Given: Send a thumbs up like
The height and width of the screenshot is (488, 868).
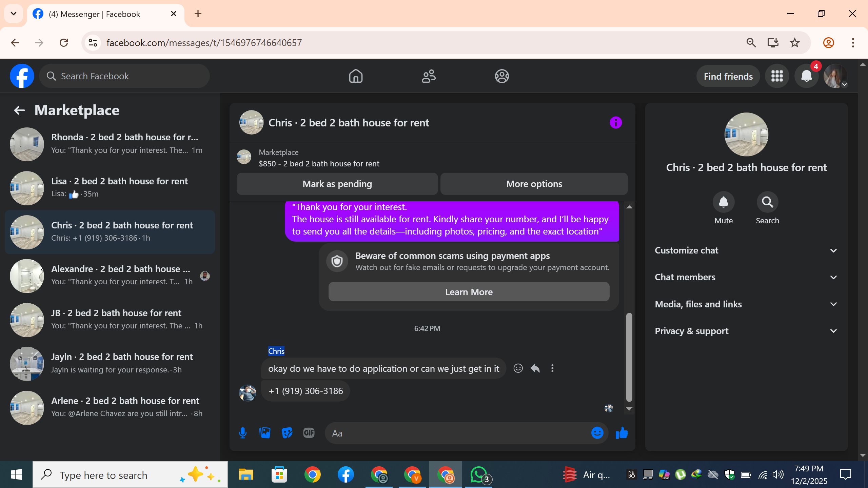Looking at the screenshot, I should 622,433.
